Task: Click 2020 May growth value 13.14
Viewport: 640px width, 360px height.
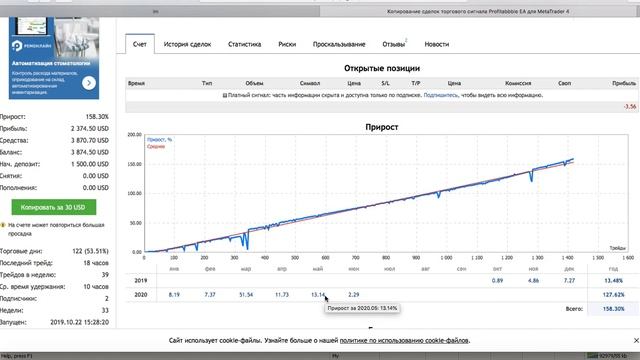Action: pos(318,295)
